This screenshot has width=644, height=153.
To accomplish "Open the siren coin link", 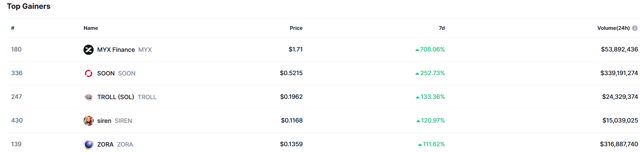I will click(104, 121).
